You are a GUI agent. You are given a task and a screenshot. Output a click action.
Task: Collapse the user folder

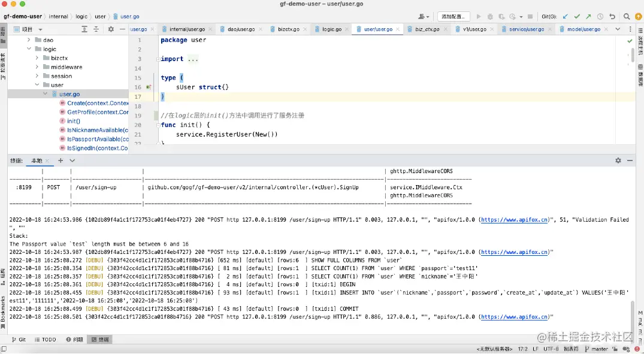click(37, 85)
